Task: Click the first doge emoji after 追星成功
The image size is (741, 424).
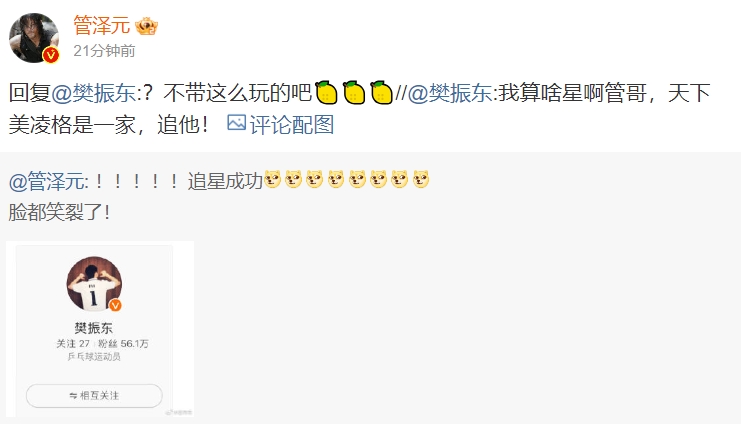Action: (x=273, y=179)
